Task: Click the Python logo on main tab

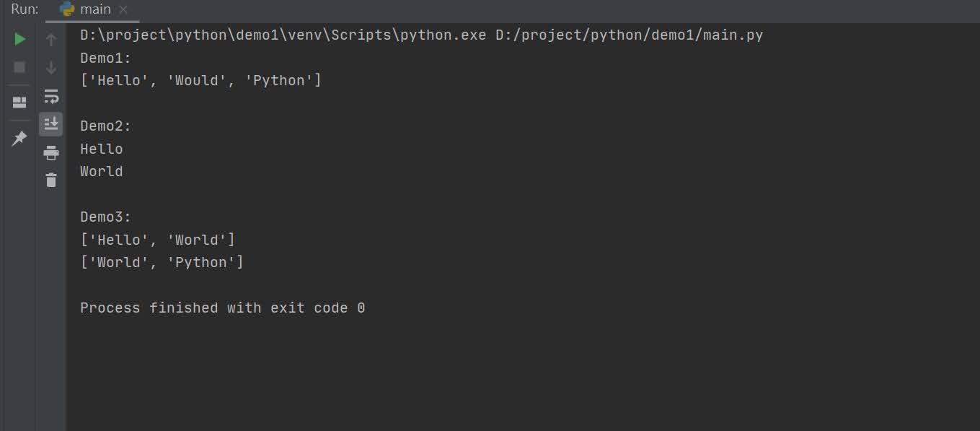Action: (x=68, y=9)
